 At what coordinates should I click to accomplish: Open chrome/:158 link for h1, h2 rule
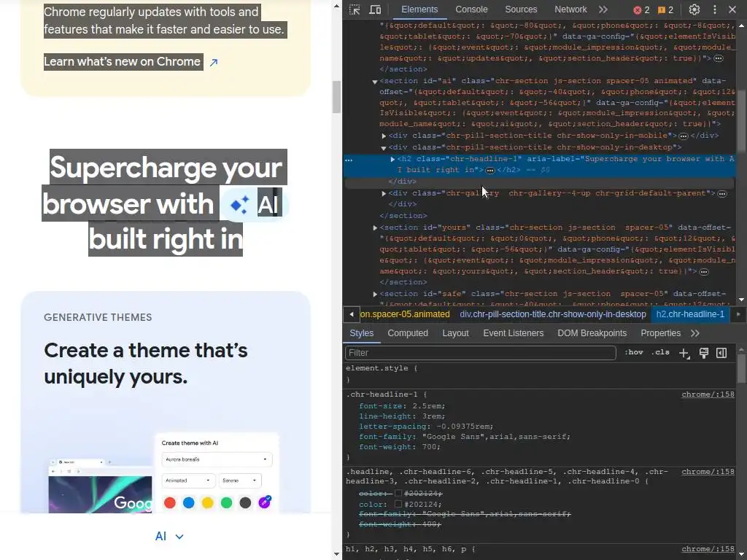pos(708,549)
